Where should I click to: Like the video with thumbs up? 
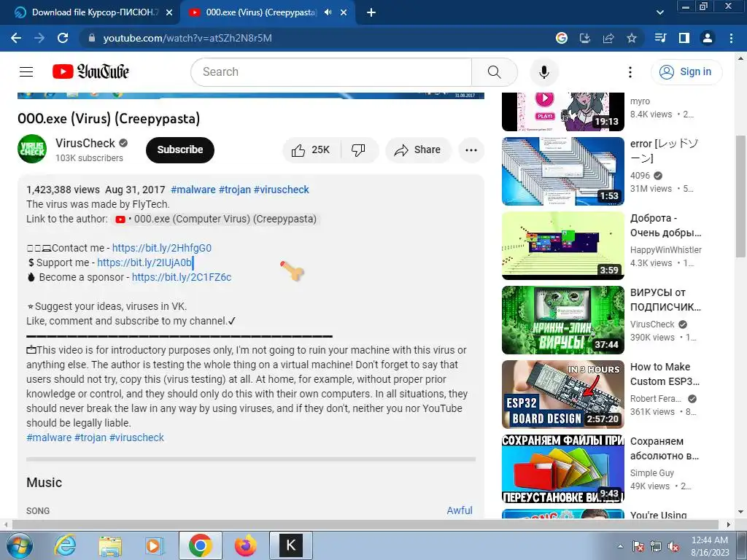click(312, 150)
